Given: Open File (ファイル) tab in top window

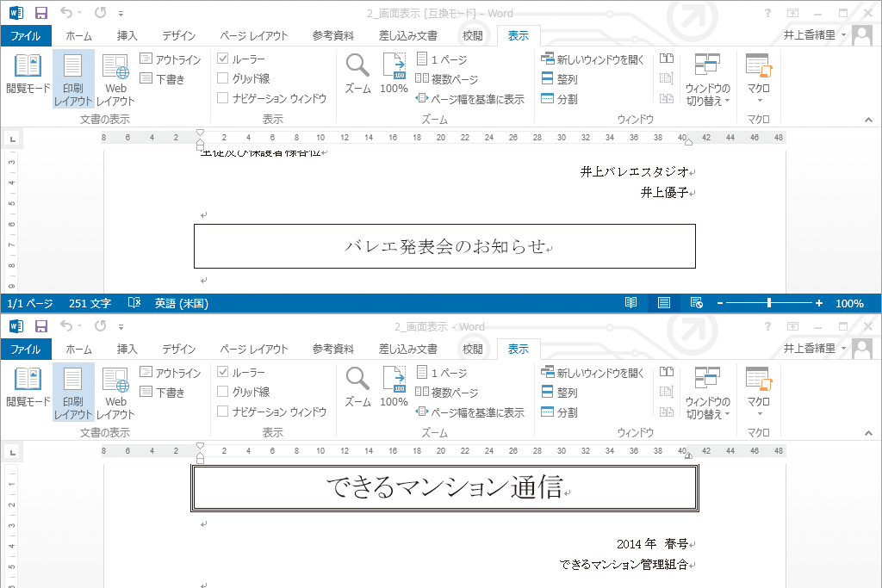Looking at the screenshot, I should [26, 35].
